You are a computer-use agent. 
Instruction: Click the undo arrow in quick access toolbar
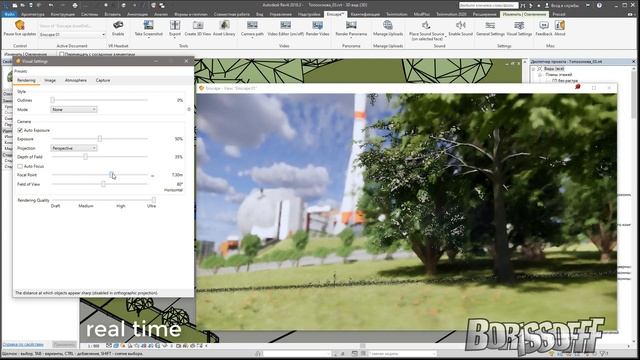[51, 5]
